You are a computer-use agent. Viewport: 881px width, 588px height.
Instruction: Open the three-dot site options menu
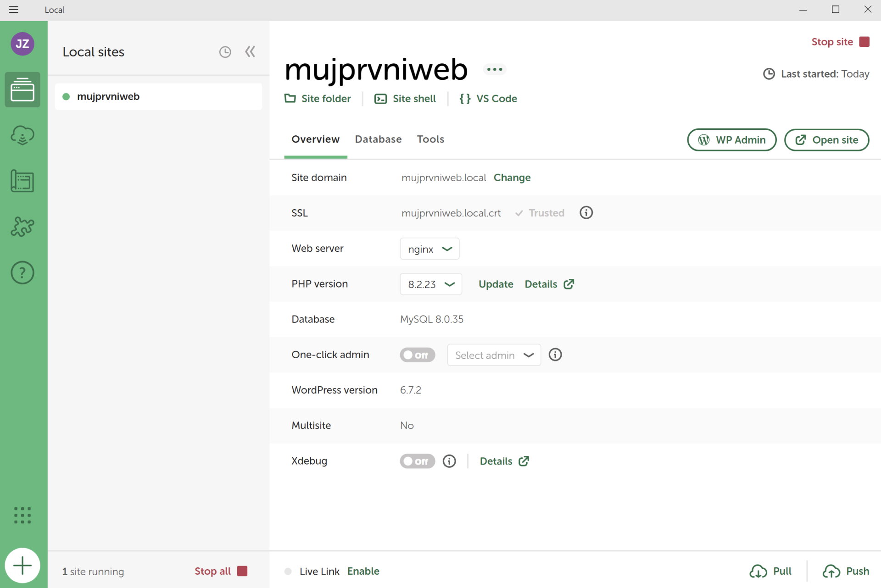coord(495,69)
